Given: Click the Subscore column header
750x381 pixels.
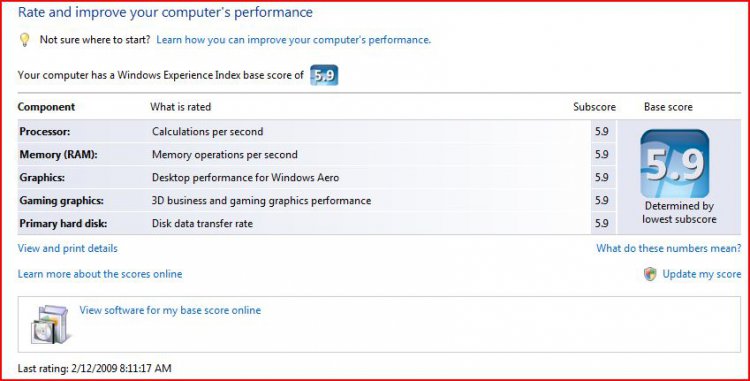Looking at the screenshot, I should coord(594,107).
